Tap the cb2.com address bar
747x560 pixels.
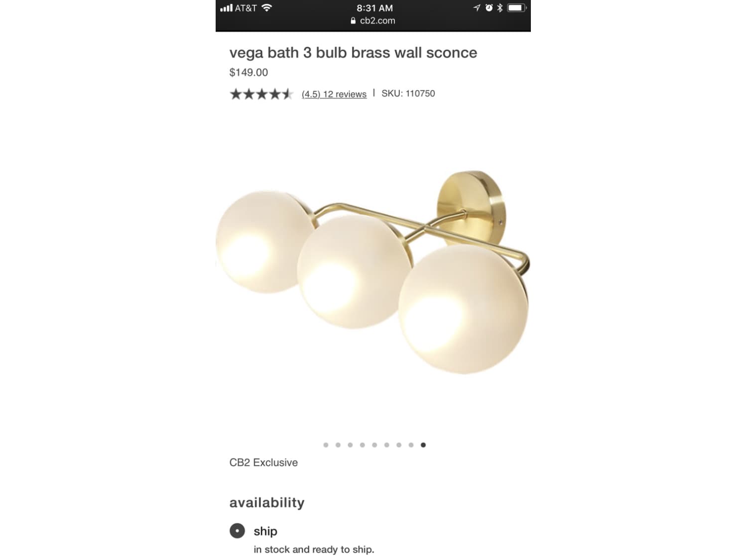click(x=373, y=20)
